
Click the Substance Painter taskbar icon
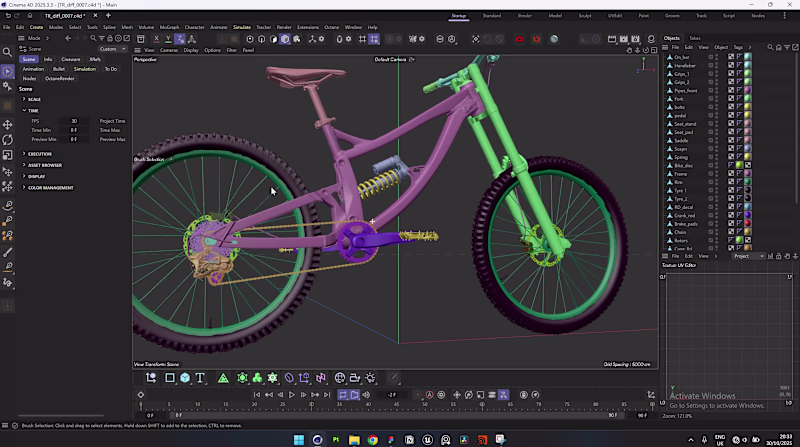pyautogui.click(x=336, y=440)
